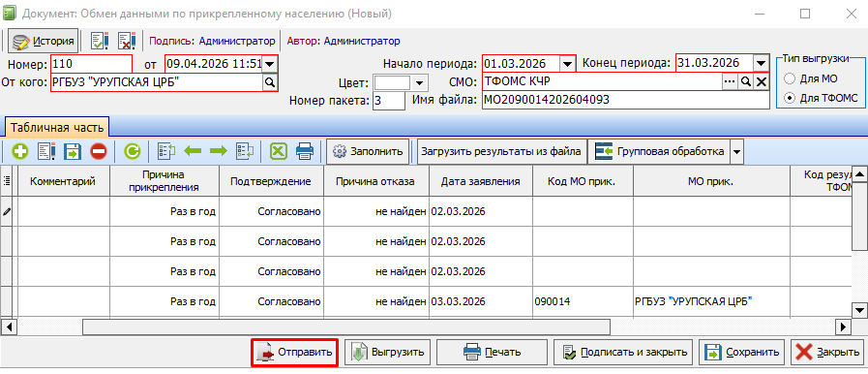Click the РГБУЗ "УРУПСКАЯ ЦРБ" table cell
The image size is (868, 374).
coord(711,301)
